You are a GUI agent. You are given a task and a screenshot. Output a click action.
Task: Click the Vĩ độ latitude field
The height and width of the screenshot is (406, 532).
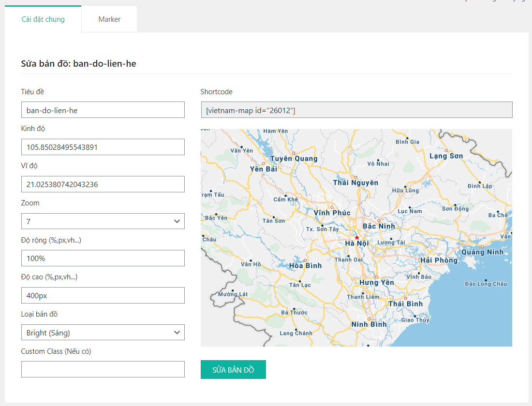point(103,184)
